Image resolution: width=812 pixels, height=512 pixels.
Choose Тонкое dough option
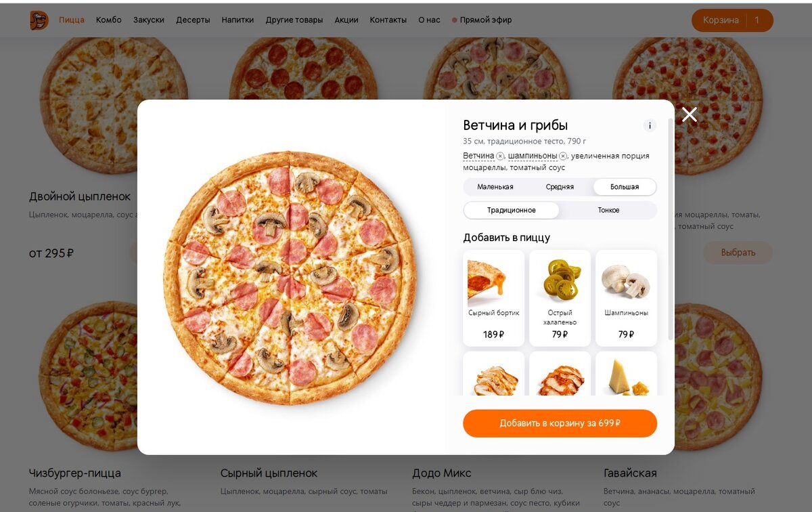pos(608,210)
